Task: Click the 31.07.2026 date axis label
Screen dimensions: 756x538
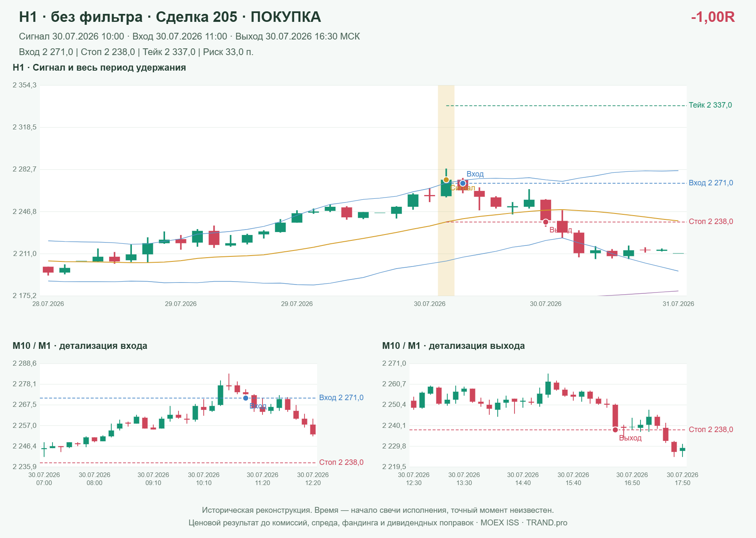Action: pyautogui.click(x=678, y=304)
